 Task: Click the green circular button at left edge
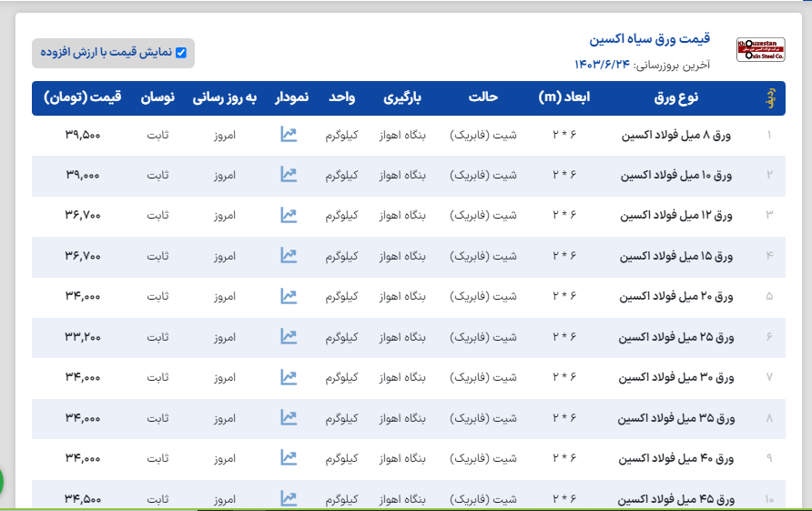3,481
